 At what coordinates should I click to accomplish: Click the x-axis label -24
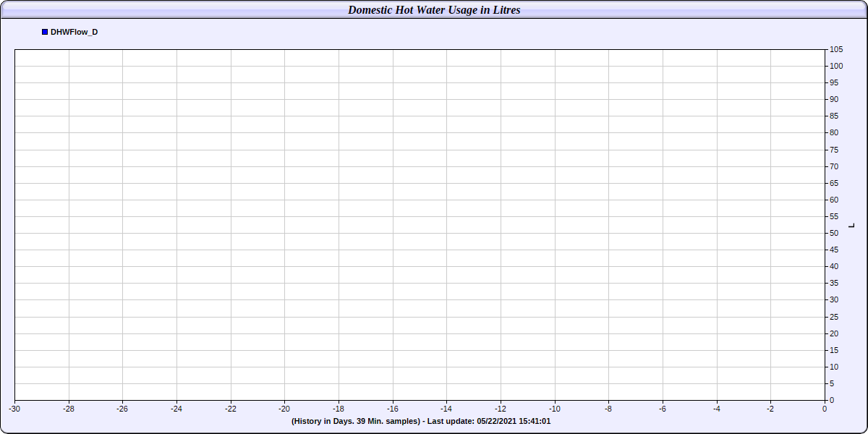(176, 409)
